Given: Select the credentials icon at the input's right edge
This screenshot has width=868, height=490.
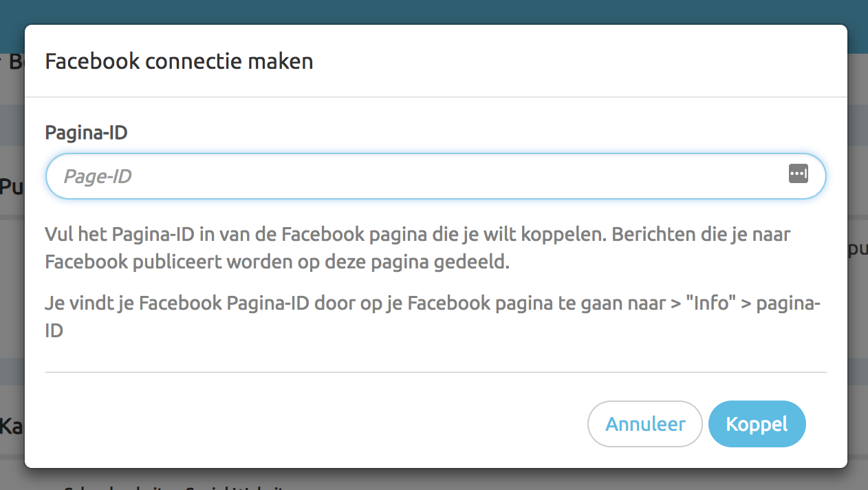Looking at the screenshot, I should click(799, 174).
